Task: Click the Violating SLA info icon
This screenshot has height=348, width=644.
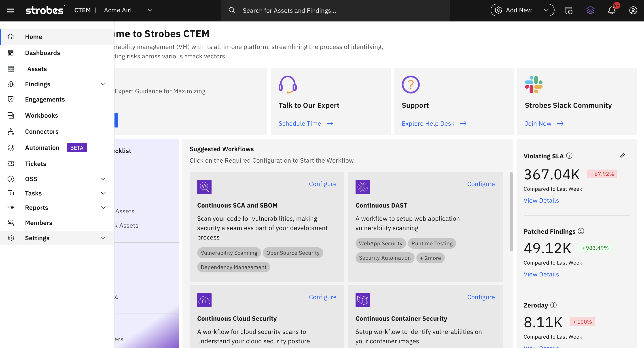Action: point(569,156)
